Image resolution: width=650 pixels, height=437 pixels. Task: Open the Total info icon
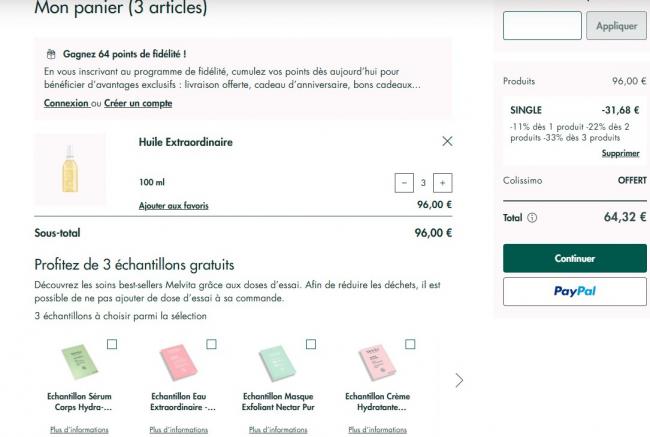tap(532, 218)
